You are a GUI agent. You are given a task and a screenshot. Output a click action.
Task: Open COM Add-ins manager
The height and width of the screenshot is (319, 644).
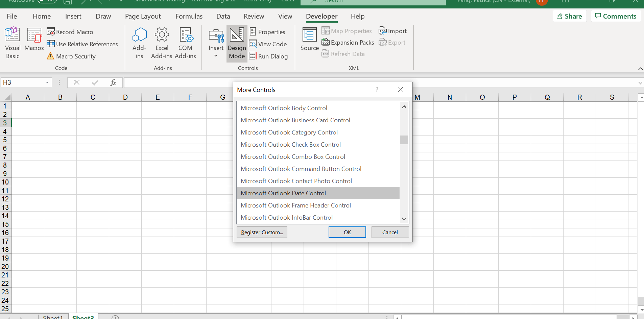tap(185, 43)
